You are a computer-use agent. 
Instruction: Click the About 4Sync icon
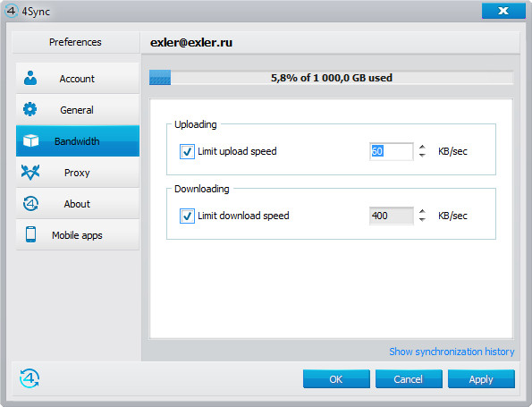(x=30, y=204)
